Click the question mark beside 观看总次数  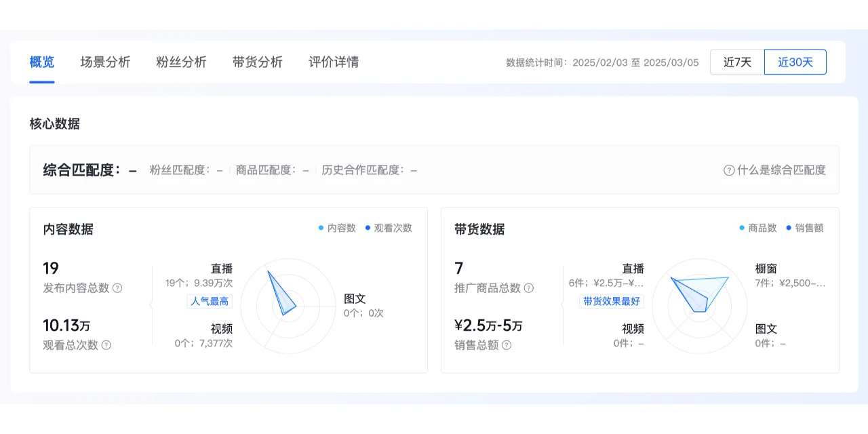(x=106, y=345)
